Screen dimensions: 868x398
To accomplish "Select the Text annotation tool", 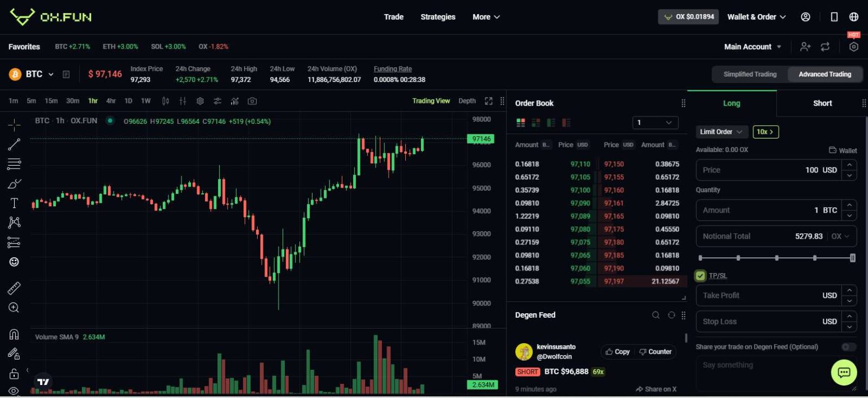I will [x=14, y=203].
